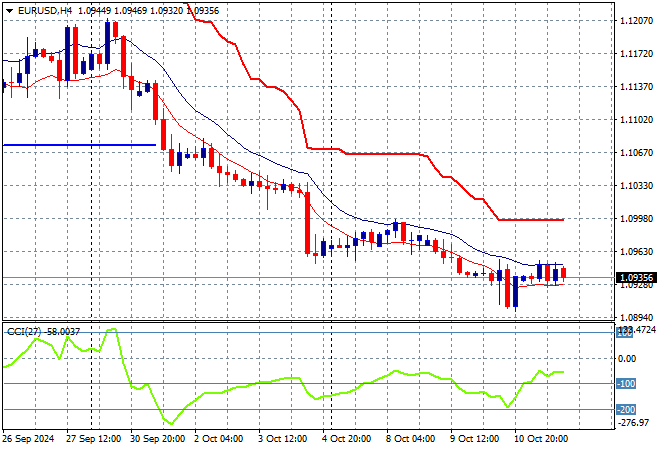Viewport: 660px width, 450px height.
Task: Click the dropdown arrow beside EURUSD,H4
Action: point(8,9)
